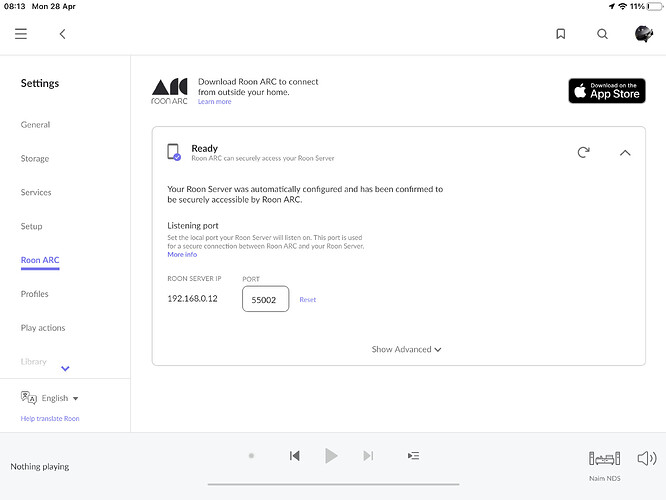The width and height of the screenshot is (666, 500).
Task: Download Roon ARC on the App Store
Action: pos(607,91)
